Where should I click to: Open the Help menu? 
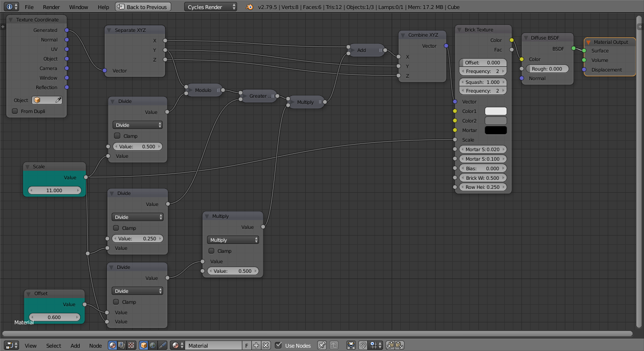point(103,7)
